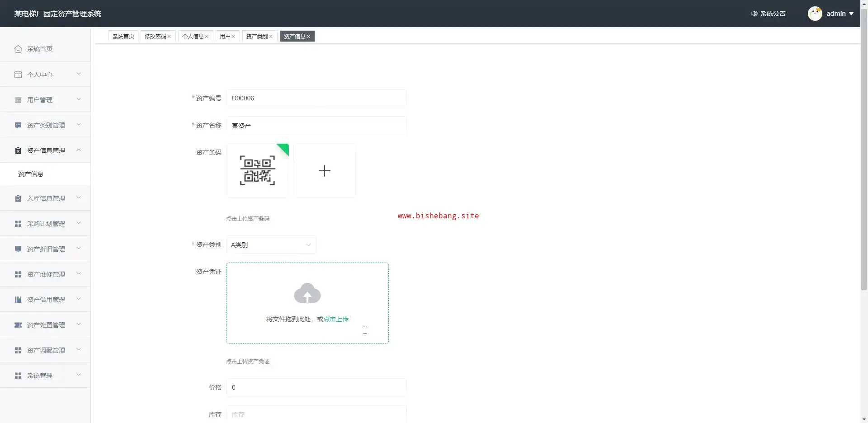Open the admin user dropdown arrow
The width and height of the screenshot is (868, 423).
(x=851, y=14)
